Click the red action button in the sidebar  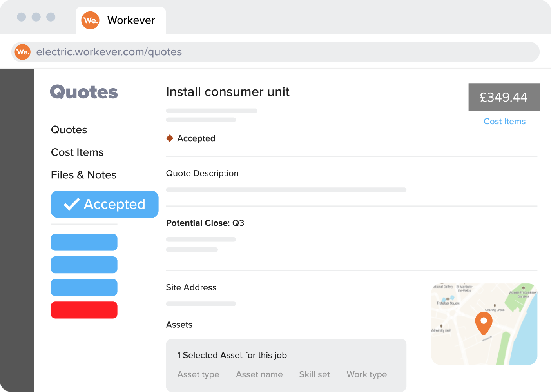coord(84,310)
